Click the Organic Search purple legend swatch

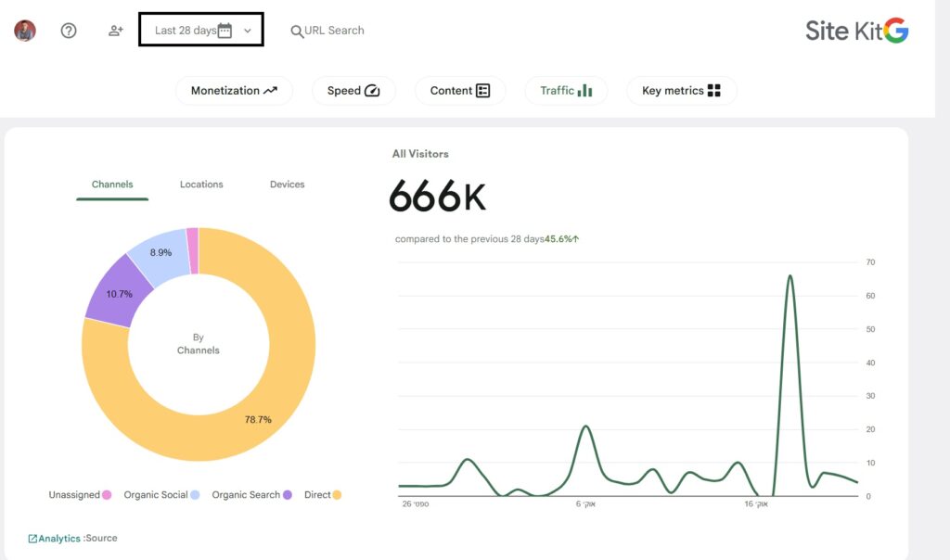[x=288, y=494]
